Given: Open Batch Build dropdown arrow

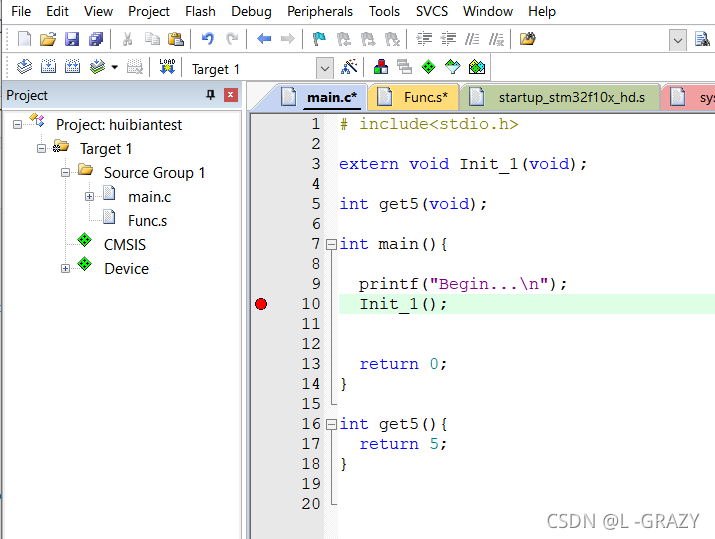Looking at the screenshot, I should coord(114,67).
